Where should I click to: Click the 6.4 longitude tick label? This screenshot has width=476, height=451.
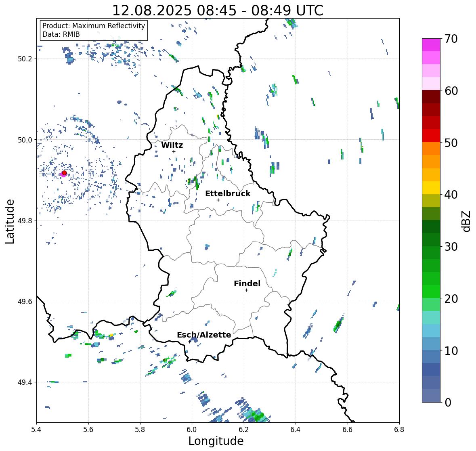[x=296, y=429]
